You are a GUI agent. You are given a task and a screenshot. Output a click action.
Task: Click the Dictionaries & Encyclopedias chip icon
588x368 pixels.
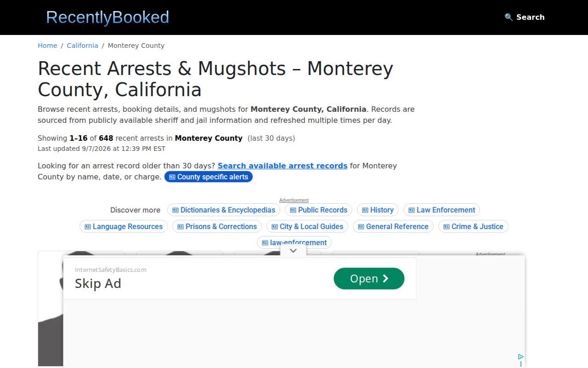pos(175,210)
